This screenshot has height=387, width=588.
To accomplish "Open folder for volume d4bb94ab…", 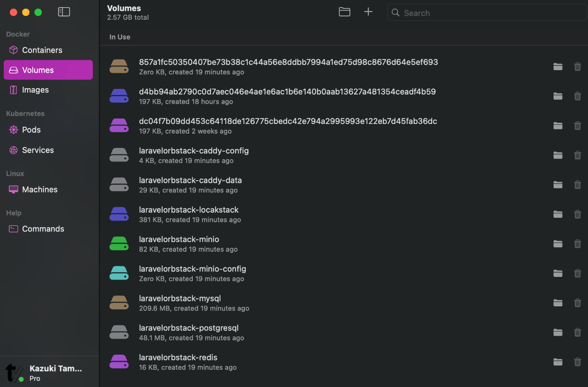I will tap(558, 96).
